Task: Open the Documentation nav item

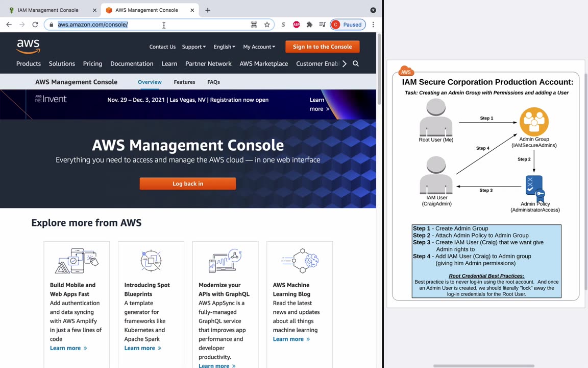Action: point(132,63)
